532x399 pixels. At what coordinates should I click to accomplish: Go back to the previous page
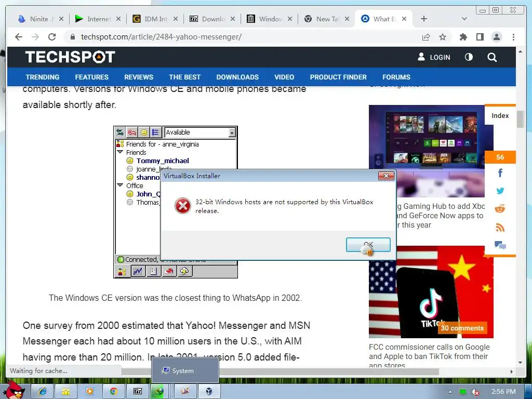pos(19,37)
